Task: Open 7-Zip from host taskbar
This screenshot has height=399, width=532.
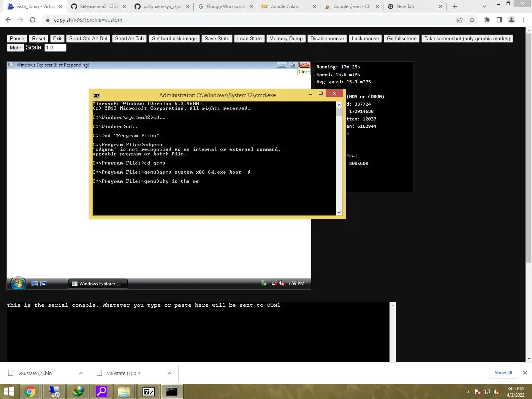Action: pyautogui.click(x=148, y=391)
